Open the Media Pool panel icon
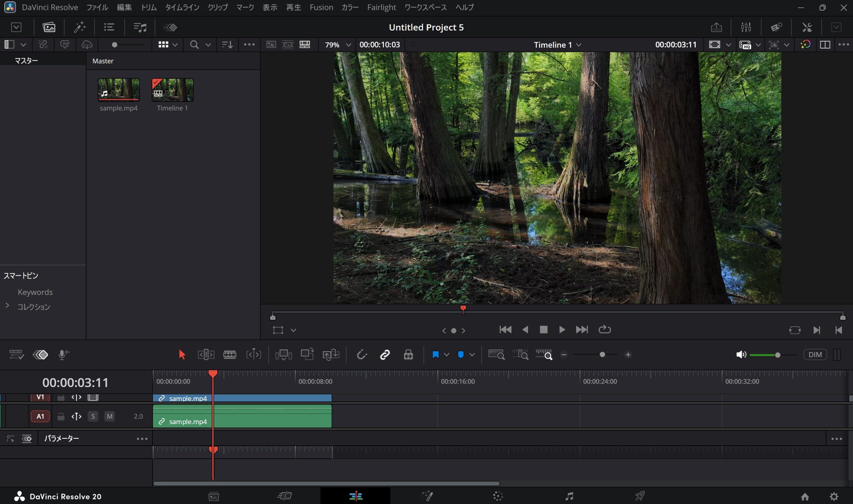This screenshot has height=504, width=853. 49,27
